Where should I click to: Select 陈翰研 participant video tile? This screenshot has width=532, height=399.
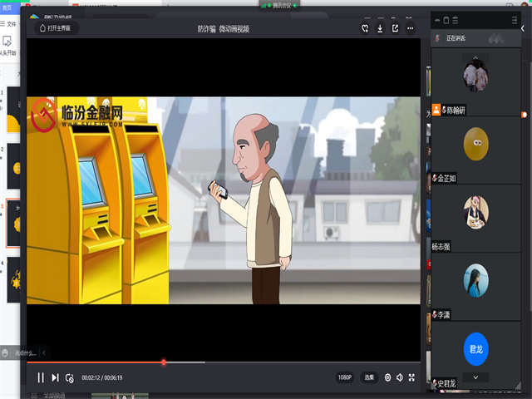point(475,77)
